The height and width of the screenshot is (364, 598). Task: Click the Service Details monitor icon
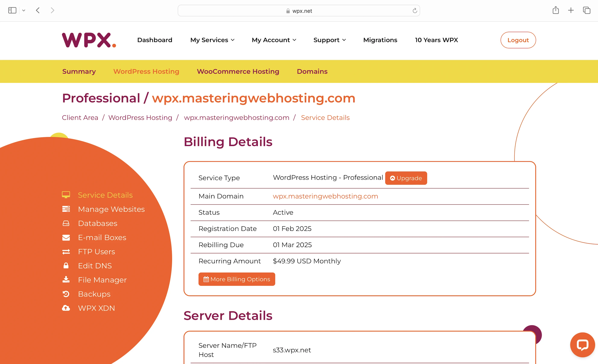point(66,195)
